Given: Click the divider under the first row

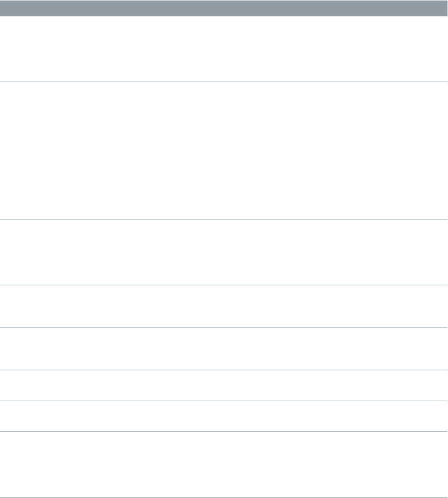Looking at the screenshot, I should pos(223,82).
